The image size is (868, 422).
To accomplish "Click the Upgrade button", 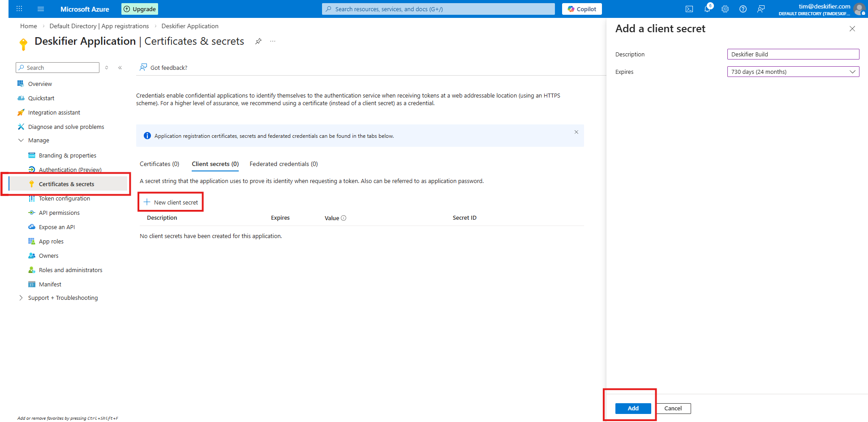I will point(140,9).
